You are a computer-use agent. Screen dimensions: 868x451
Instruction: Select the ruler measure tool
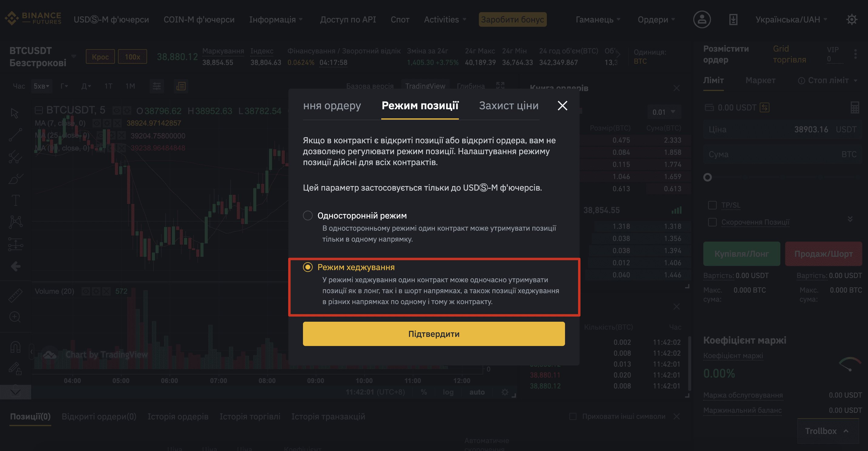pyautogui.click(x=15, y=295)
